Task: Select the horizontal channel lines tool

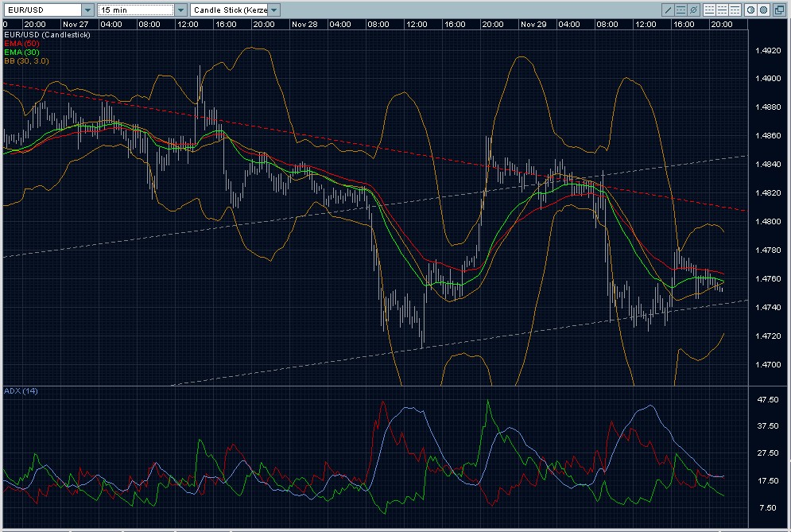Action: click(x=680, y=10)
